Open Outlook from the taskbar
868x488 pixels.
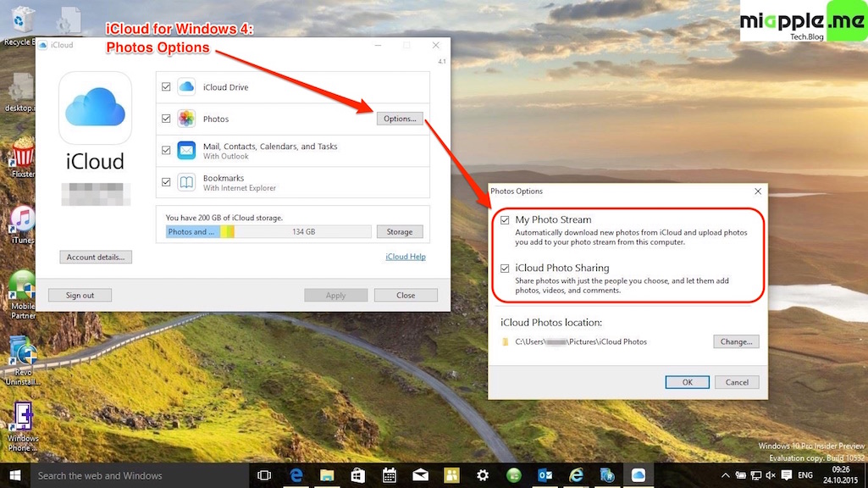click(545, 475)
